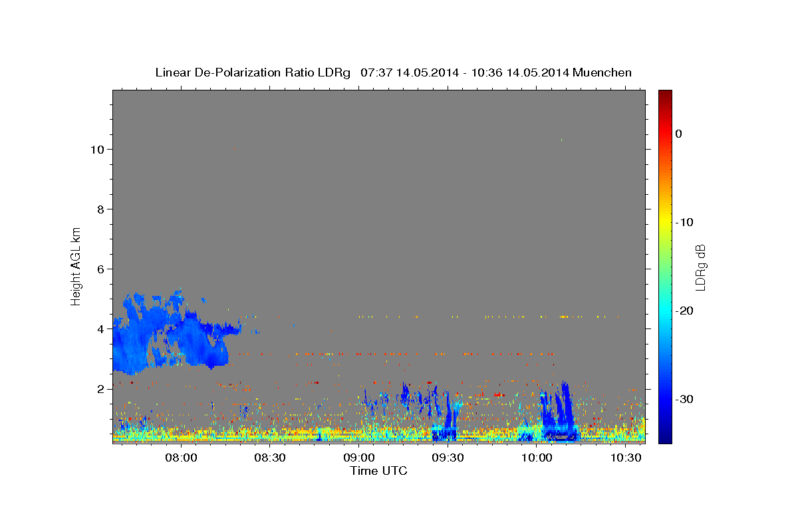Click the height tick label 8

(101, 209)
